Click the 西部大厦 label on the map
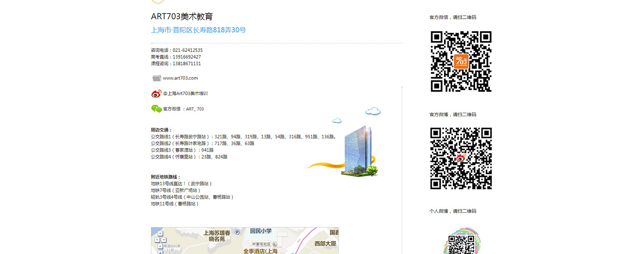The image size is (644, 254). (325, 244)
